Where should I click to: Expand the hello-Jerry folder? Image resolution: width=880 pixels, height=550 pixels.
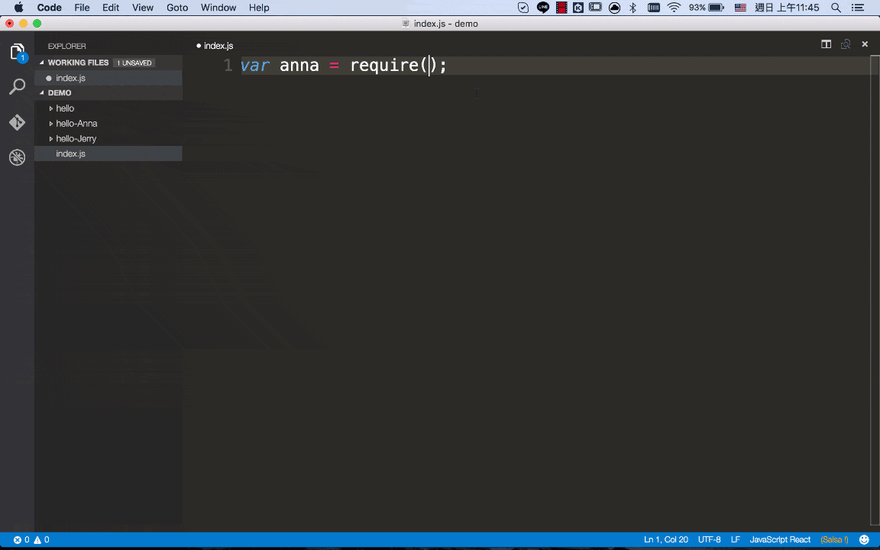[76, 139]
